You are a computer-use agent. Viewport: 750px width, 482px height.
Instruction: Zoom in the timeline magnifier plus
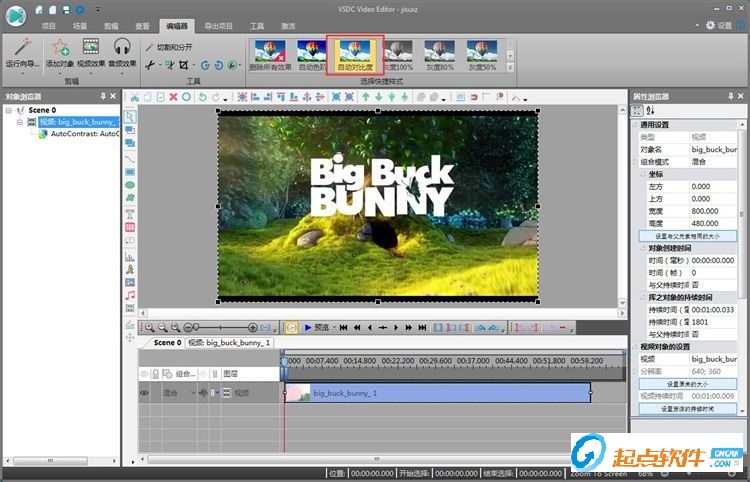click(150, 328)
